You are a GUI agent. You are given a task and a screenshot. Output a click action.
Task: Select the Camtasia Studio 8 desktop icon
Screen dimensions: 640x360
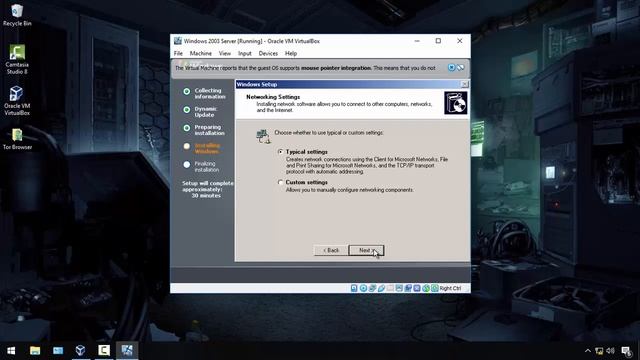[17, 60]
